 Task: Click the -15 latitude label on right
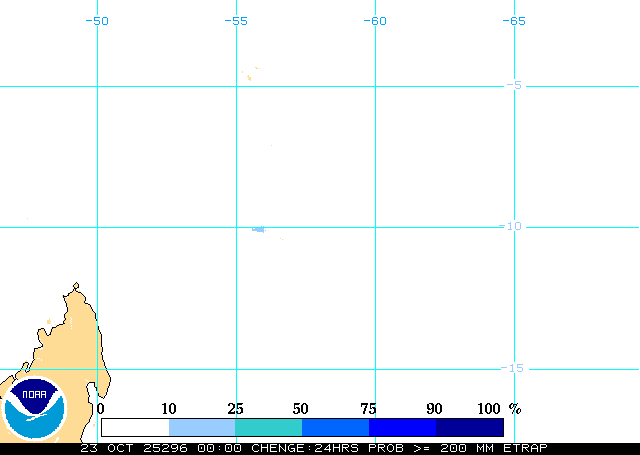(511, 368)
